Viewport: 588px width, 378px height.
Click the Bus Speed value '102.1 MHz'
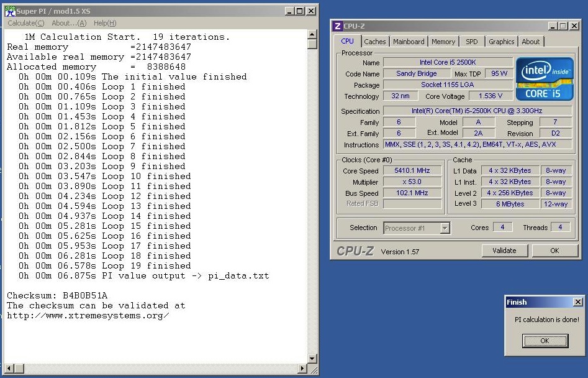click(412, 193)
